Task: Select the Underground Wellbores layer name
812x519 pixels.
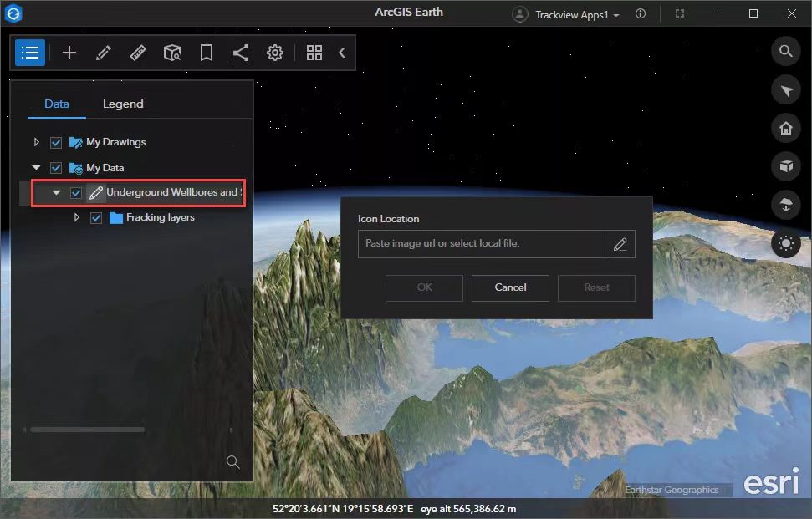Action: point(174,192)
